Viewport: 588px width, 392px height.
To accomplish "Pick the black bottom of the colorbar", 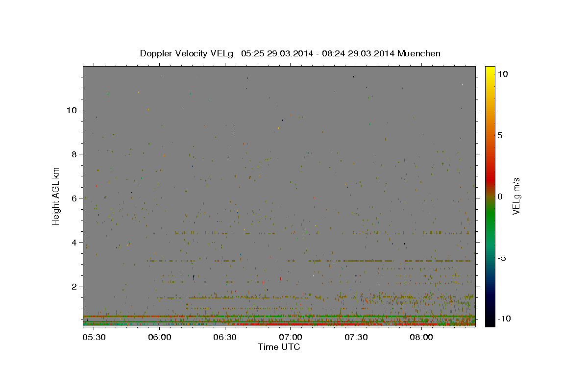I will coord(490,321).
